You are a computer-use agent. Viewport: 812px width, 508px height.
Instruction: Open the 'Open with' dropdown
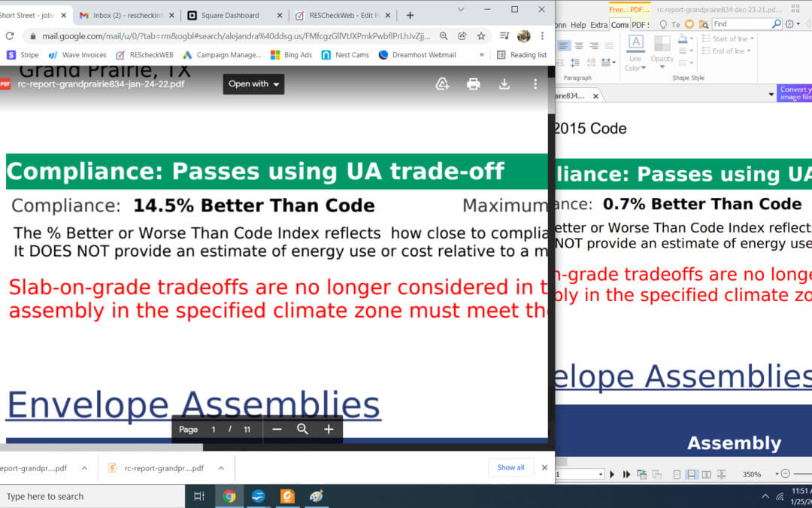[253, 84]
